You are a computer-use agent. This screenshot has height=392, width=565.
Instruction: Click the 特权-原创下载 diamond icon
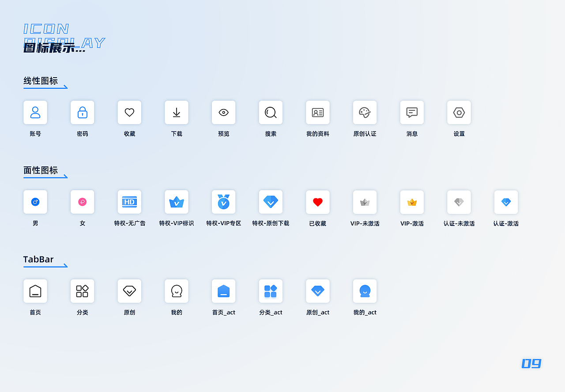(271, 202)
